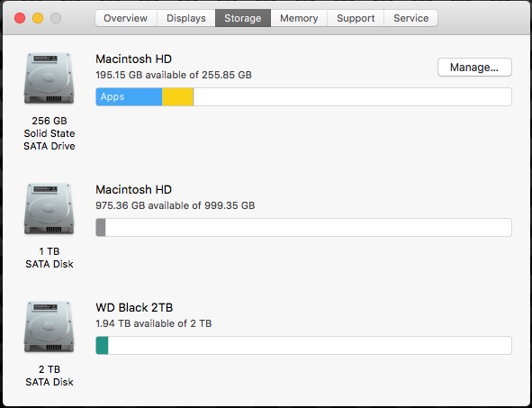Click the gray used segment of 1 TB bar
The image size is (532, 408).
coord(101,228)
